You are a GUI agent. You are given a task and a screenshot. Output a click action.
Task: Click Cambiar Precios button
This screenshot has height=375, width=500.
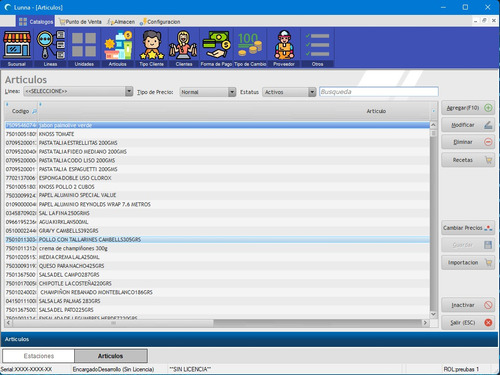(x=468, y=228)
